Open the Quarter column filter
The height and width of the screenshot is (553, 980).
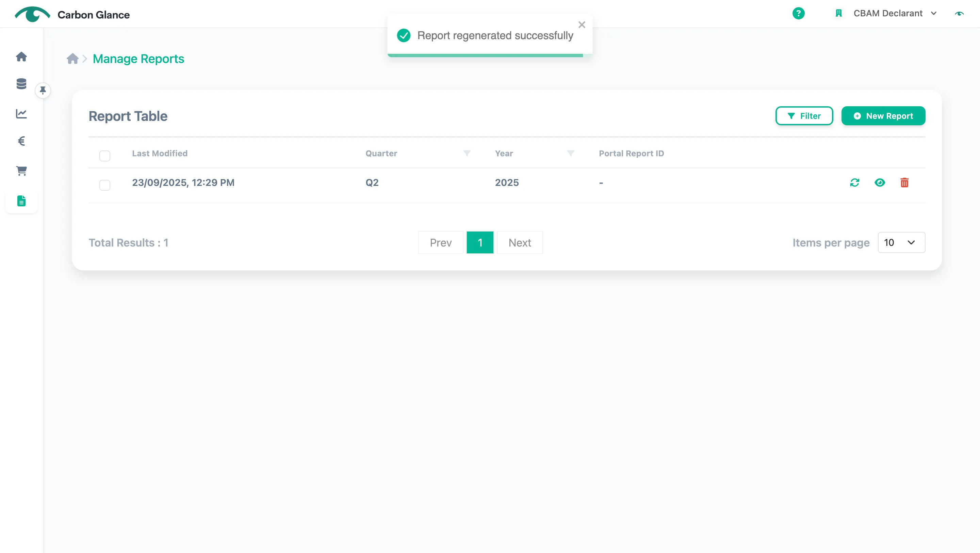(467, 153)
